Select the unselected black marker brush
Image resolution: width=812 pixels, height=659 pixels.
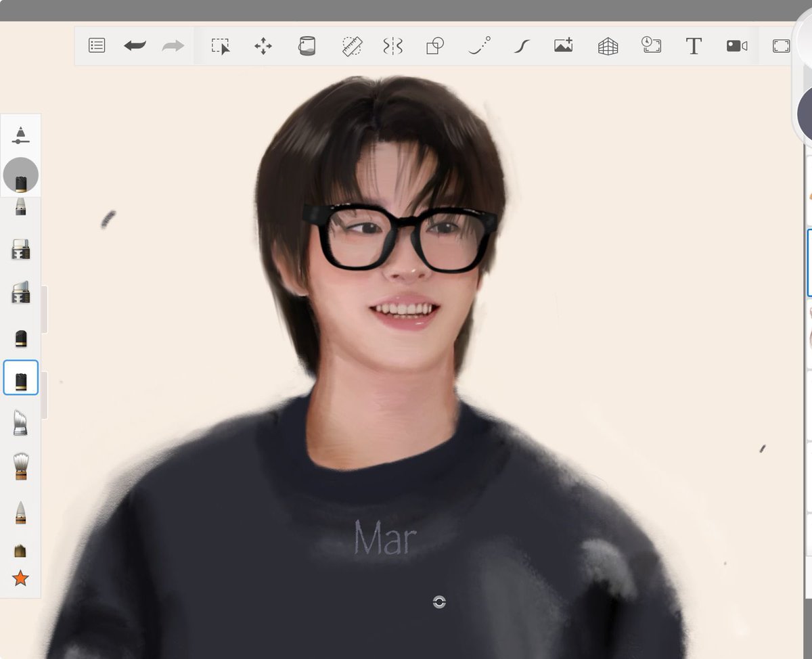(x=21, y=338)
